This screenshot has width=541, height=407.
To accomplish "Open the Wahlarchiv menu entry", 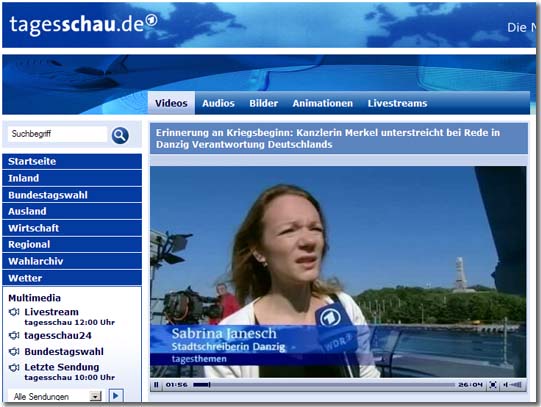I will tap(72, 261).
